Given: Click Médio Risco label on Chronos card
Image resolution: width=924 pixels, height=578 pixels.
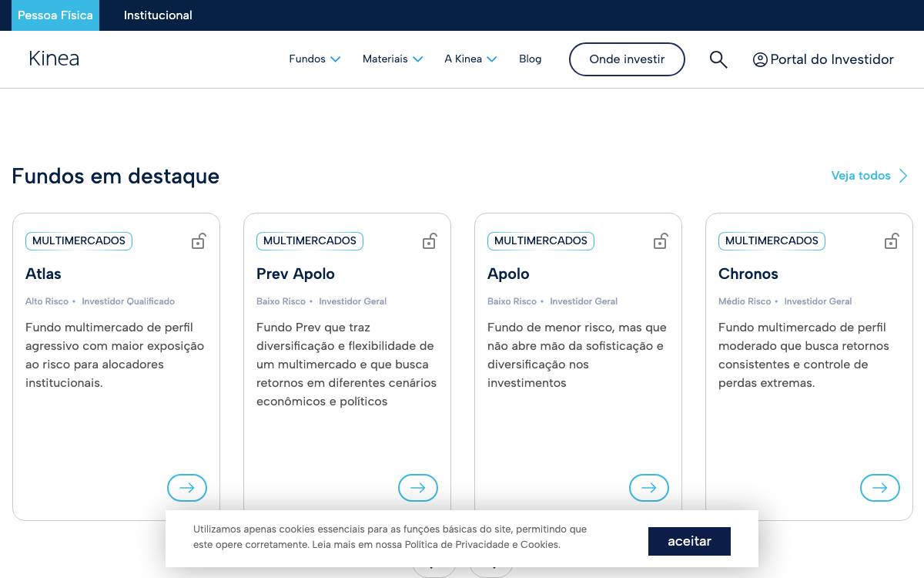Looking at the screenshot, I should (745, 301).
